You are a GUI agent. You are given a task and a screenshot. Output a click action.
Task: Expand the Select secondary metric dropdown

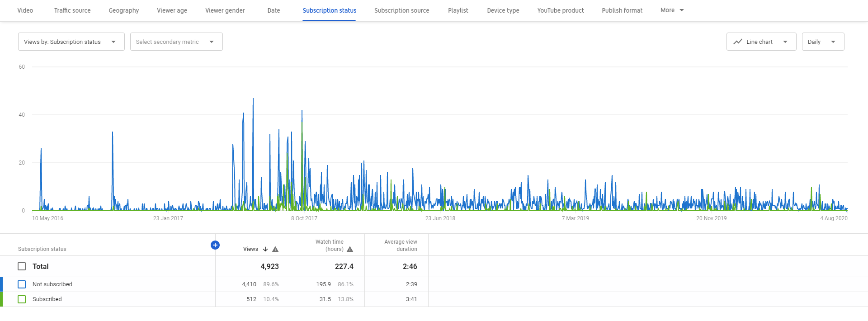tap(176, 42)
